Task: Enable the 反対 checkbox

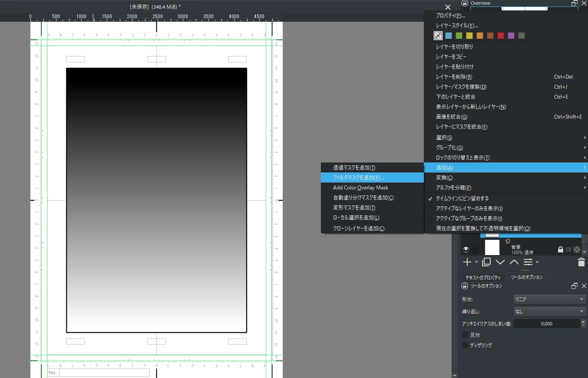Action: pos(466,335)
